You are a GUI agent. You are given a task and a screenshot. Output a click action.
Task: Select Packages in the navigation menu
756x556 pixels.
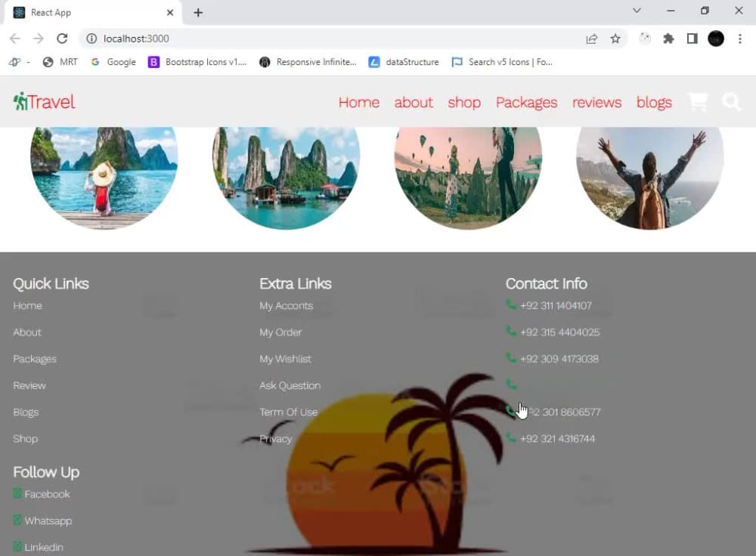pos(526,103)
